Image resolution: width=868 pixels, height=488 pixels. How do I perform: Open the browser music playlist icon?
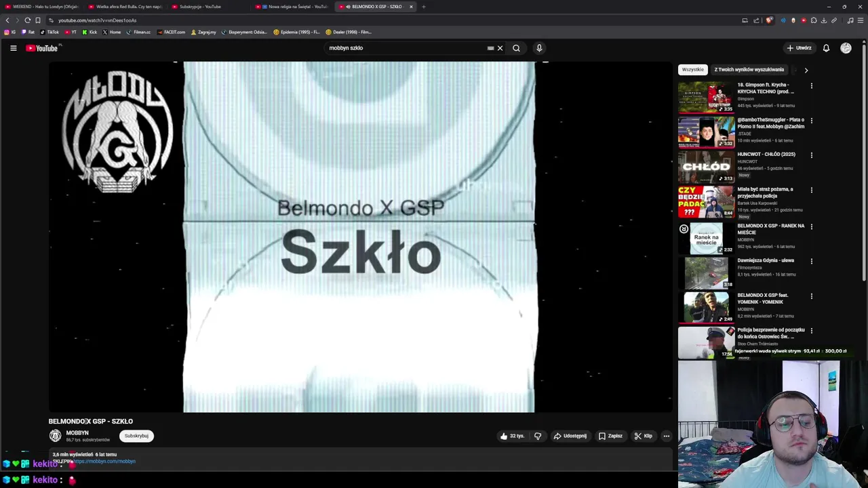(850, 20)
